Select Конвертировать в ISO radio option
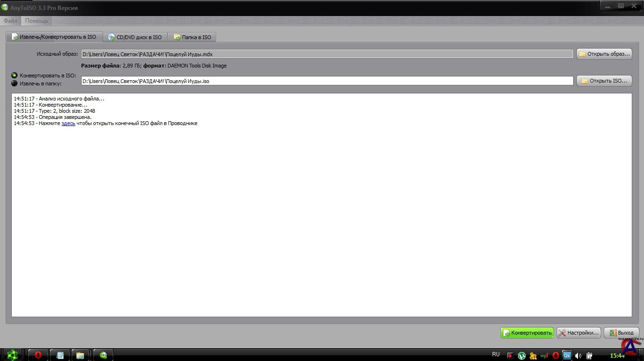The height and width of the screenshot is (361, 644). tap(15, 76)
